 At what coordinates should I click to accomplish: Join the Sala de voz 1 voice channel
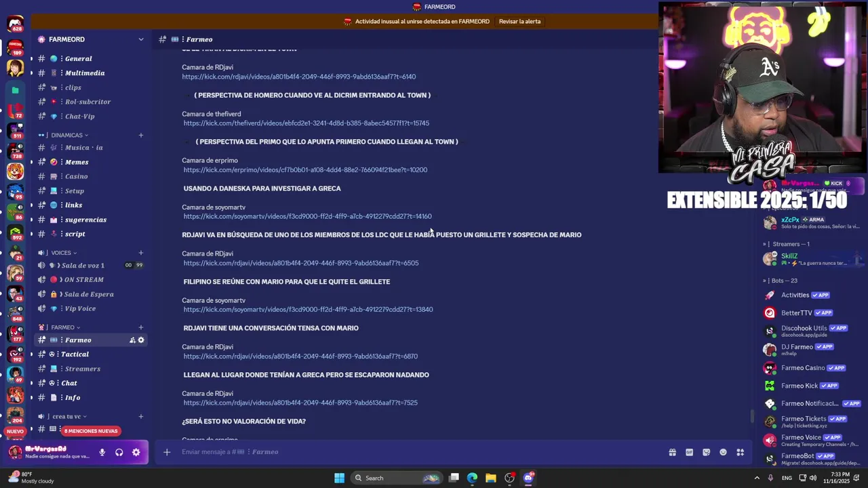[x=91, y=265]
